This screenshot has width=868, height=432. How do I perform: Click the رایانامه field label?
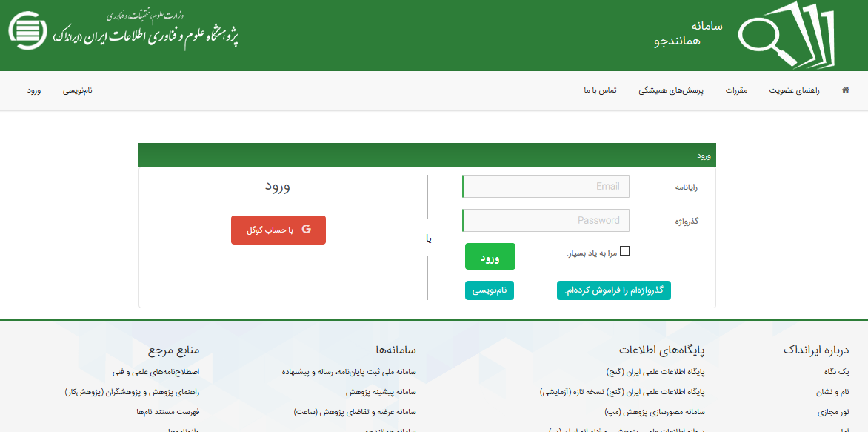pos(687,187)
